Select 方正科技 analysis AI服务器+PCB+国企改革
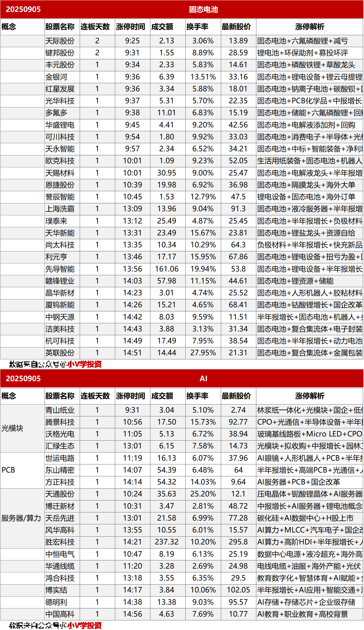Image resolution: width=364 pixels, height=630 pixels. click(299, 482)
